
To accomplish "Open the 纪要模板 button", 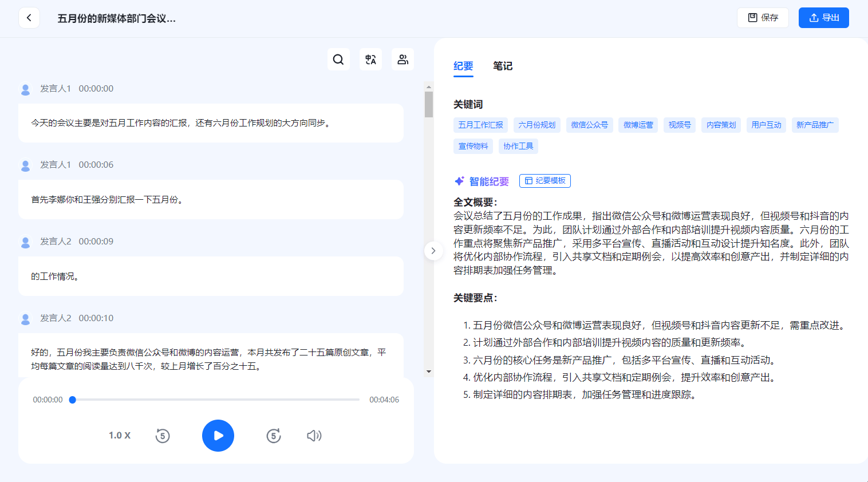I will [545, 181].
